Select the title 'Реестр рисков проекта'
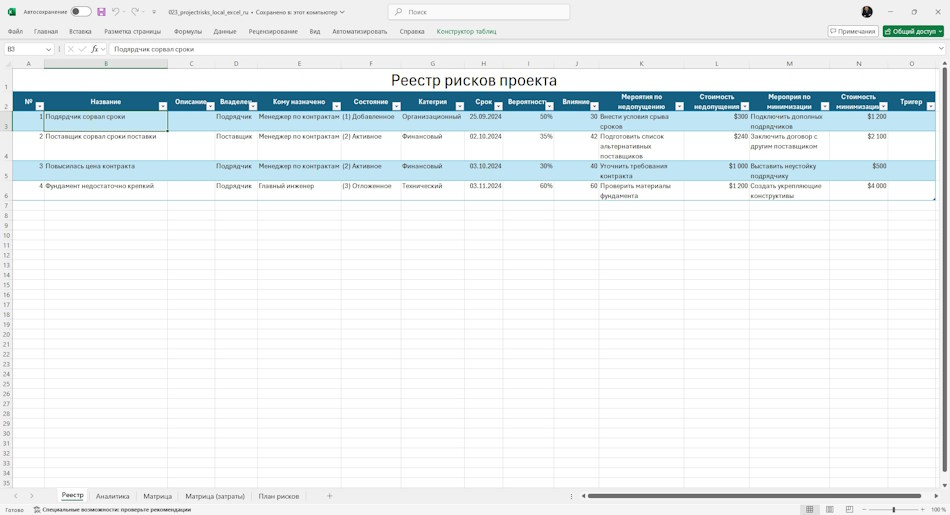Image resolution: width=950 pixels, height=515 pixels. [x=474, y=80]
